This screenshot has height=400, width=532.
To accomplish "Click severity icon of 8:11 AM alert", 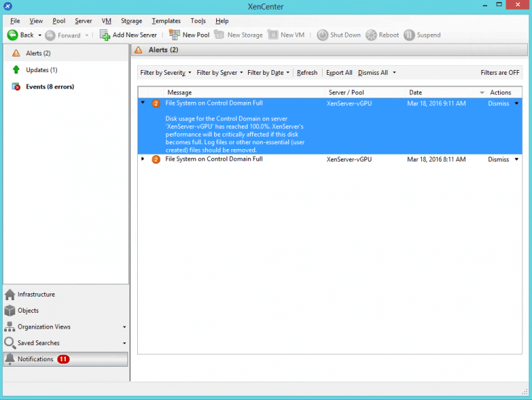I will pos(156,159).
